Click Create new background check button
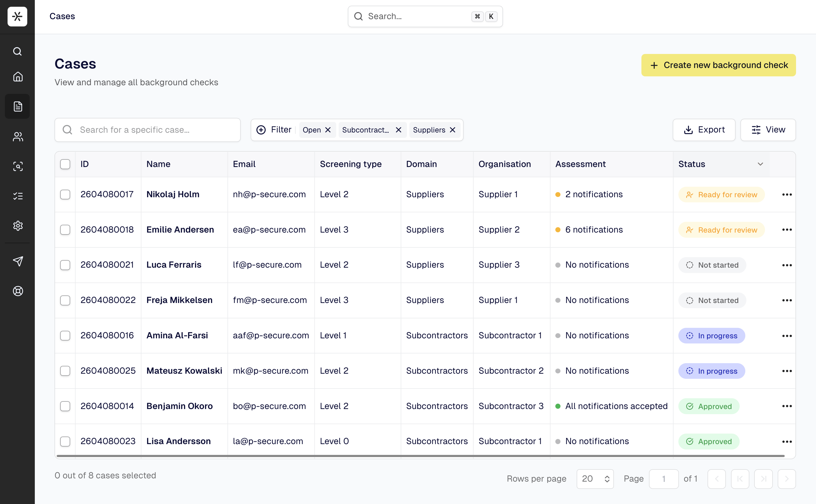Screen dimensions: 816x504 tap(718, 65)
